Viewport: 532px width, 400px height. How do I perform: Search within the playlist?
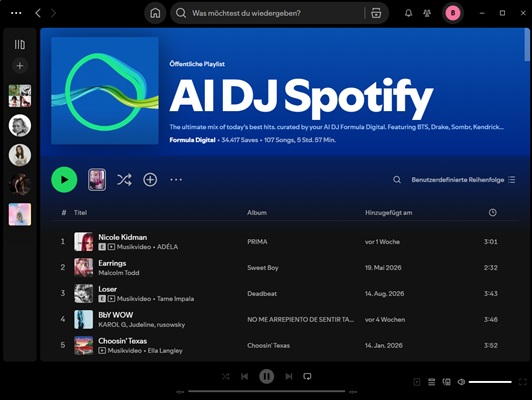pos(397,179)
